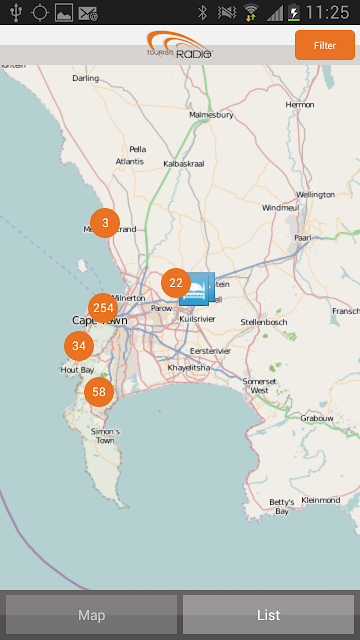This screenshot has height=640, width=360.
Task: Tap the battery charging icon
Action: pos(293,12)
